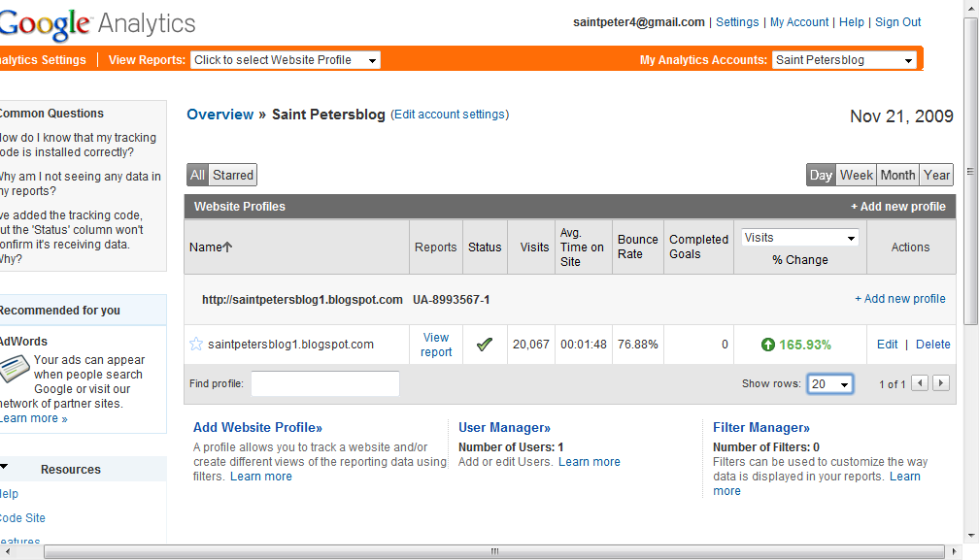Open the Visits metric dropdown
This screenshot has height=560, width=979.
(x=800, y=238)
